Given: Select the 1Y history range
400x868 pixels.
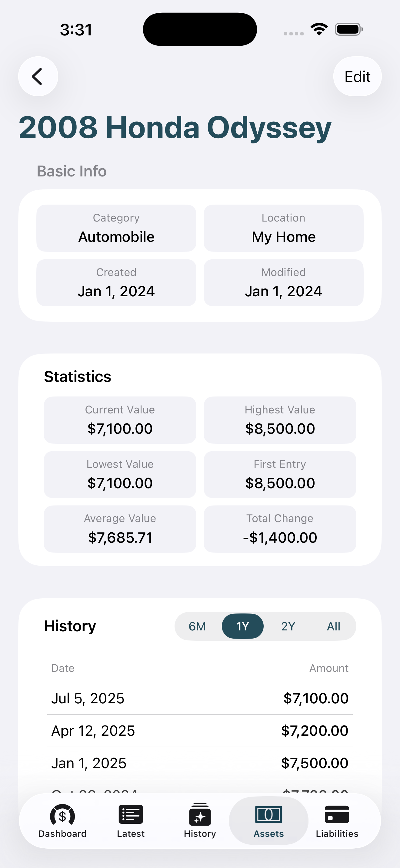Looking at the screenshot, I should tap(242, 626).
